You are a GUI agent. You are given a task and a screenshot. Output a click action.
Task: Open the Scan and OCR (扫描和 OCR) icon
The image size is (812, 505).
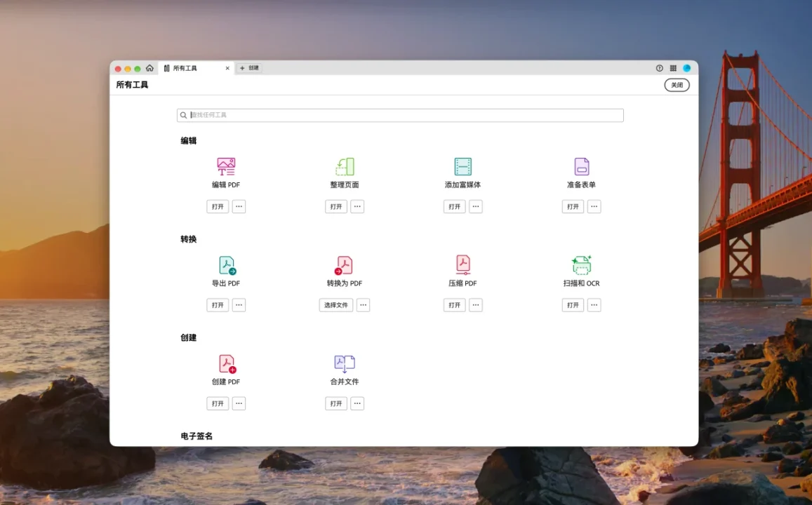coord(582,265)
